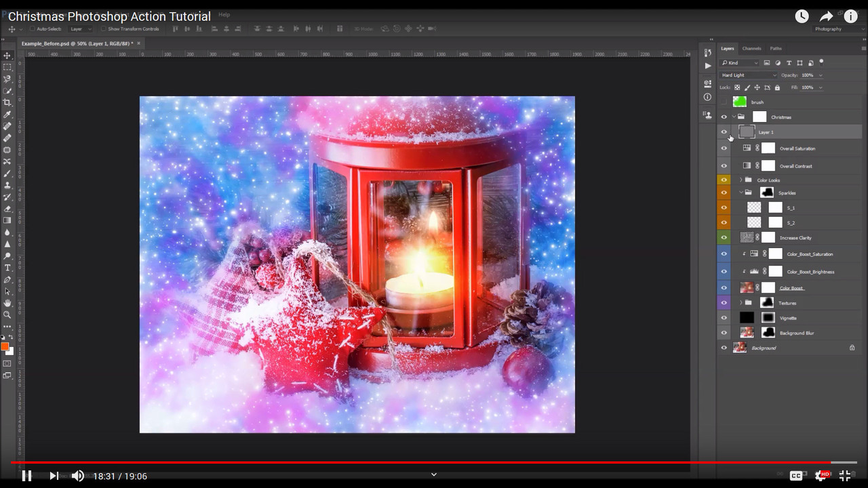The width and height of the screenshot is (868, 488).
Task: Filter layers by type layers icon
Action: [x=789, y=63]
